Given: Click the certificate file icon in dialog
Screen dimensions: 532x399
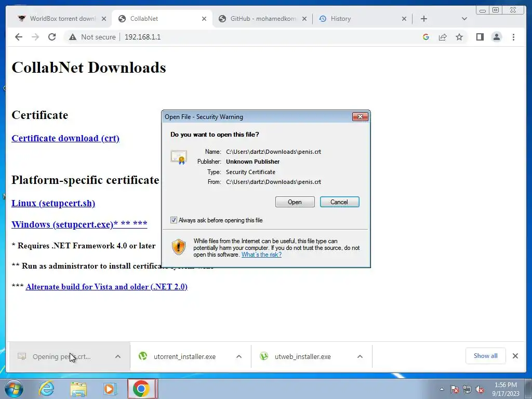Looking at the screenshot, I should (x=179, y=157).
